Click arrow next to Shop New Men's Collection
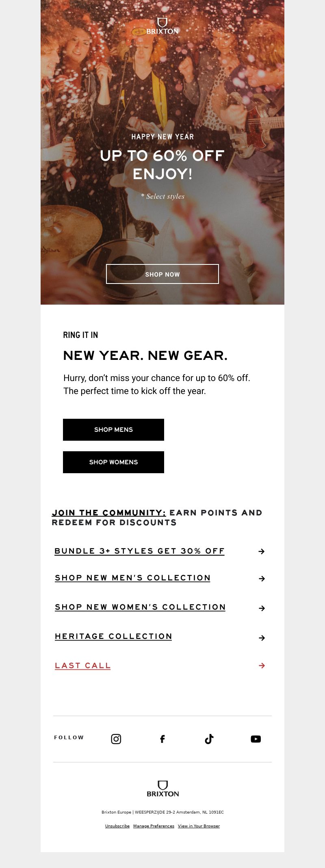 click(262, 578)
